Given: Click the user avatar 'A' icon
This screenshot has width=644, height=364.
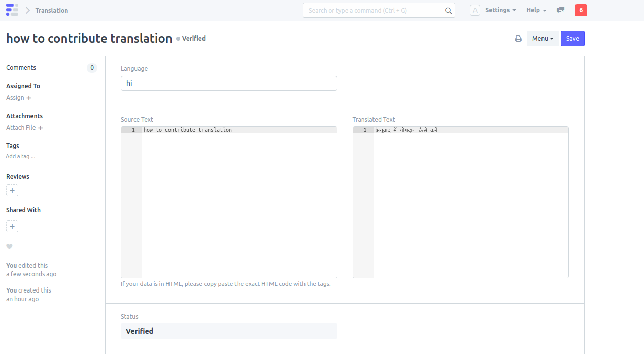Looking at the screenshot, I should coord(474,10).
